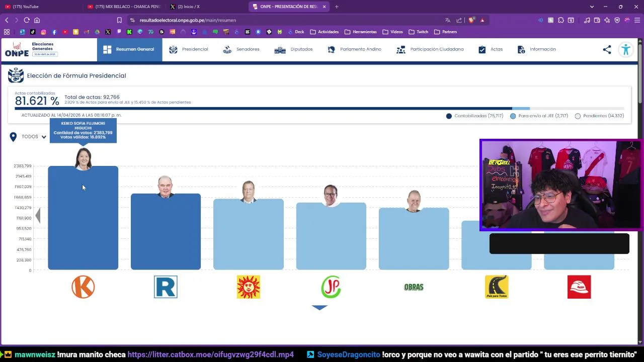Select Parlamento Andino in navigation
644x362 pixels.
pos(354,49)
